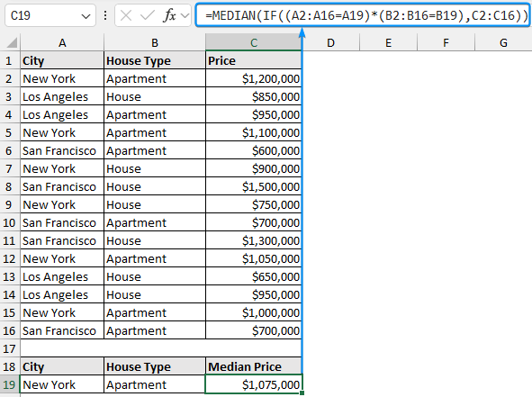
Task: Select row 17 header
Action: (x=10, y=348)
